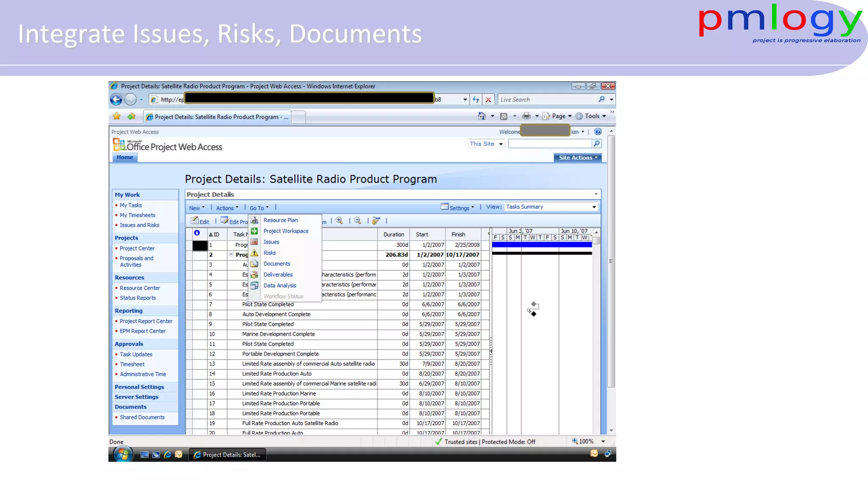Click the 100% zoom level control
This screenshot has width=868, height=488.
(588, 441)
